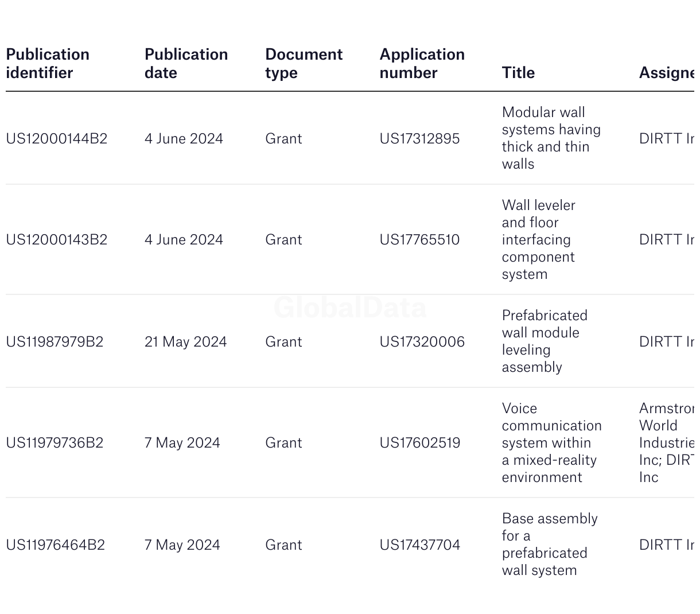Click the Voice communication system title
Screen dimensions: 700x614
[x=552, y=443]
